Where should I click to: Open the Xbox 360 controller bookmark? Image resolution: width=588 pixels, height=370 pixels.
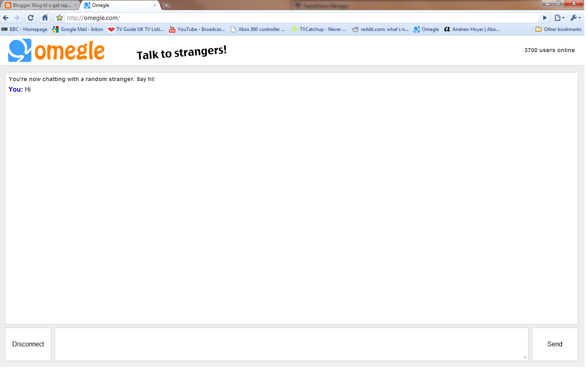pyautogui.click(x=258, y=29)
